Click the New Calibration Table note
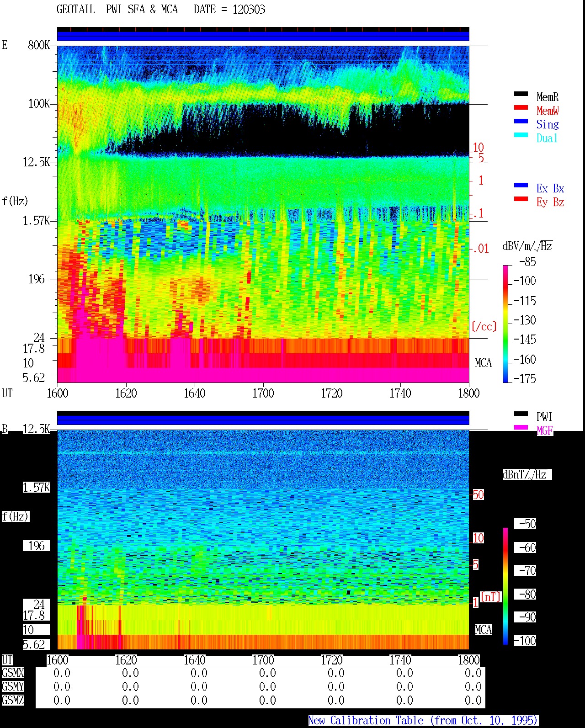The height and width of the screenshot is (728, 585). coord(423,720)
